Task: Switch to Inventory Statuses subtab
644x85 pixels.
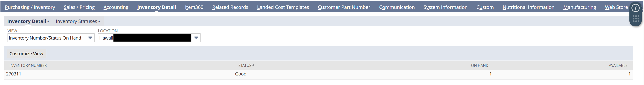Action: [x=78, y=21]
